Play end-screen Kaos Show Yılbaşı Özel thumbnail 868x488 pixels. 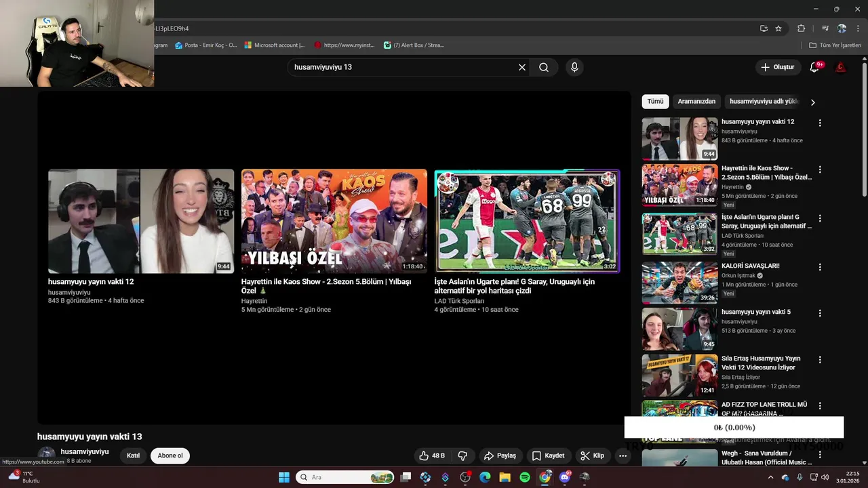(x=334, y=222)
